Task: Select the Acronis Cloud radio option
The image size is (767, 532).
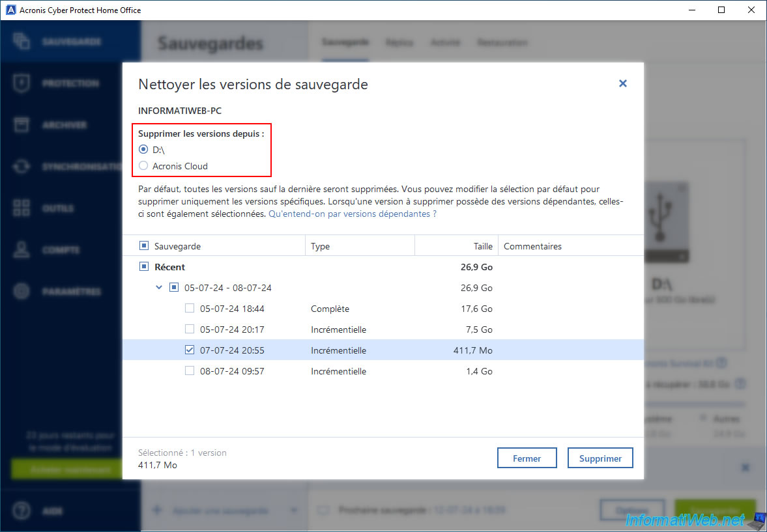Action: point(143,166)
